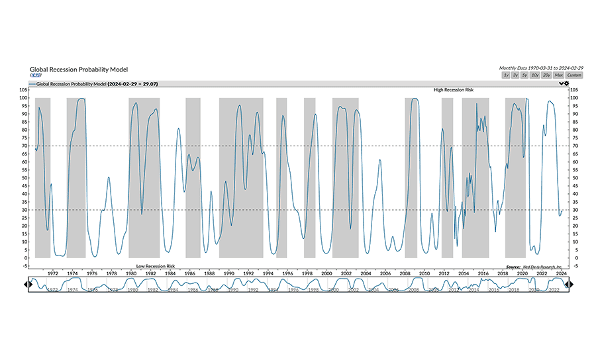This screenshot has width=596, height=364.
Task: Click the 1980 area in the navigator strip
Action: [x=132, y=289]
